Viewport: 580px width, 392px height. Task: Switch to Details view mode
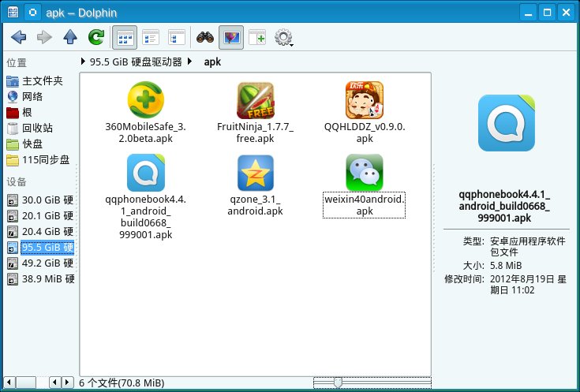(x=177, y=37)
